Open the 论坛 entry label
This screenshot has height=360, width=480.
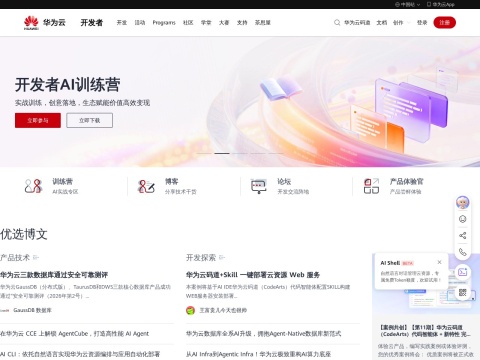[284, 181]
